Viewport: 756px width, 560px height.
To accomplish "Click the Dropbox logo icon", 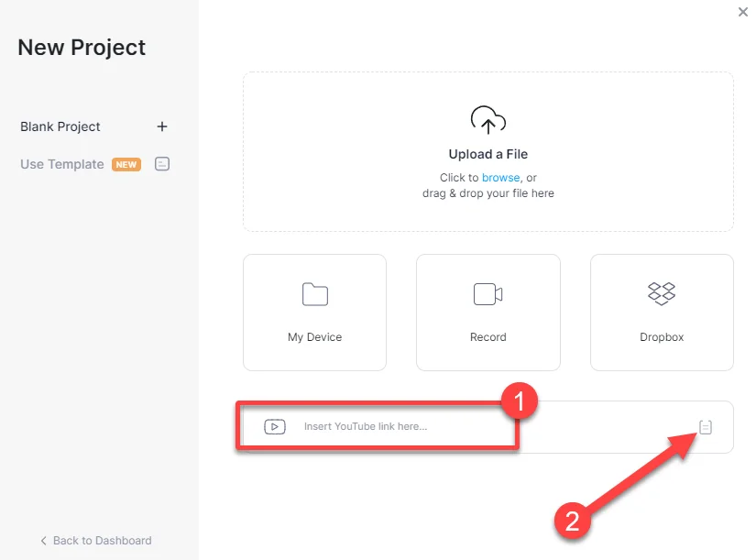I will pyautogui.click(x=662, y=293).
